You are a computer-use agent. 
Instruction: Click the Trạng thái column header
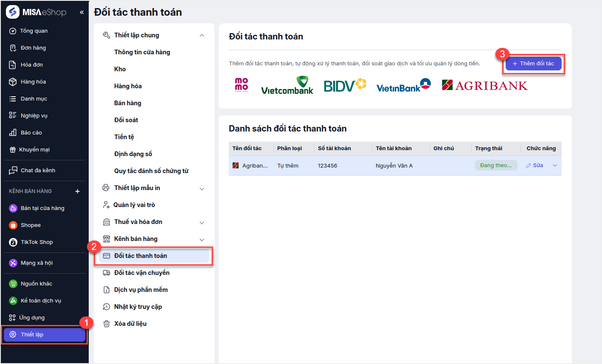click(489, 148)
